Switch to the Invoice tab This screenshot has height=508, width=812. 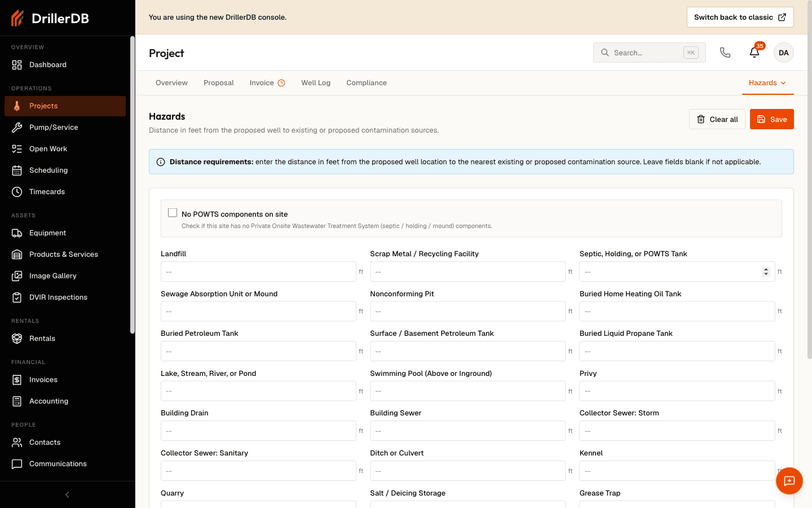267,83
